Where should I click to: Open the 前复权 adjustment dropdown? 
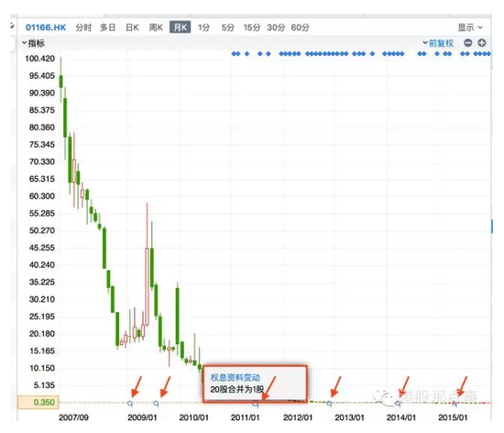pyautogui.click(x=438, y=43)
